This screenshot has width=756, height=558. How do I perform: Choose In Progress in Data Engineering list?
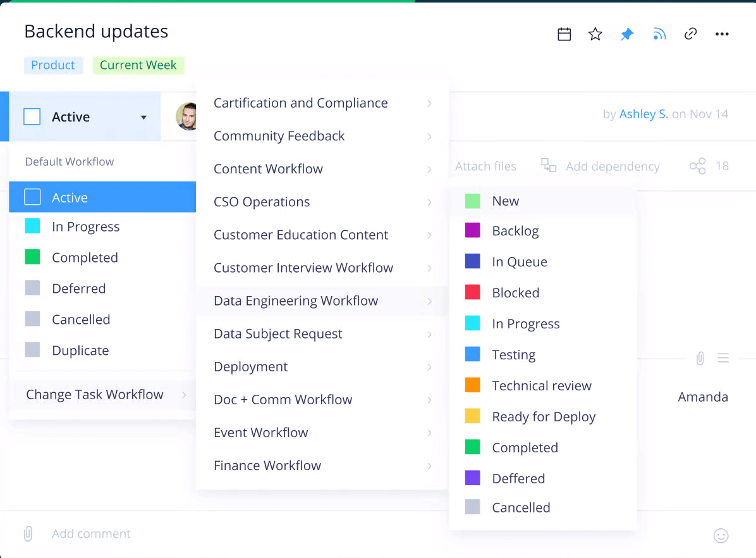542,323
